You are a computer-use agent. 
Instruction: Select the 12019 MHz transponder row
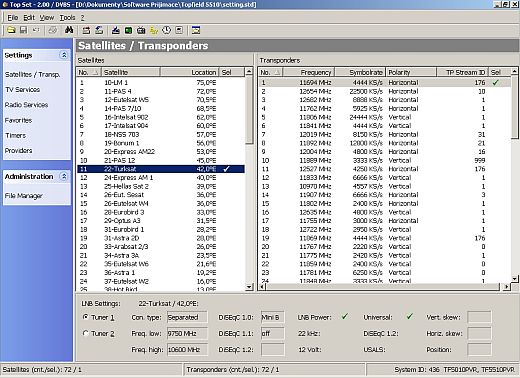[385, 135]
